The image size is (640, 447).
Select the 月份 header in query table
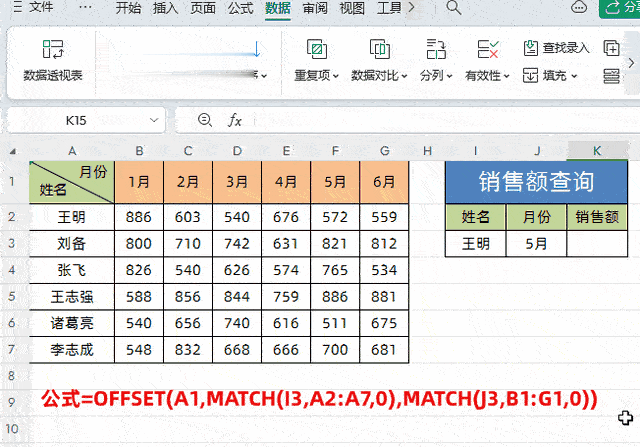[x=536, y=217]
